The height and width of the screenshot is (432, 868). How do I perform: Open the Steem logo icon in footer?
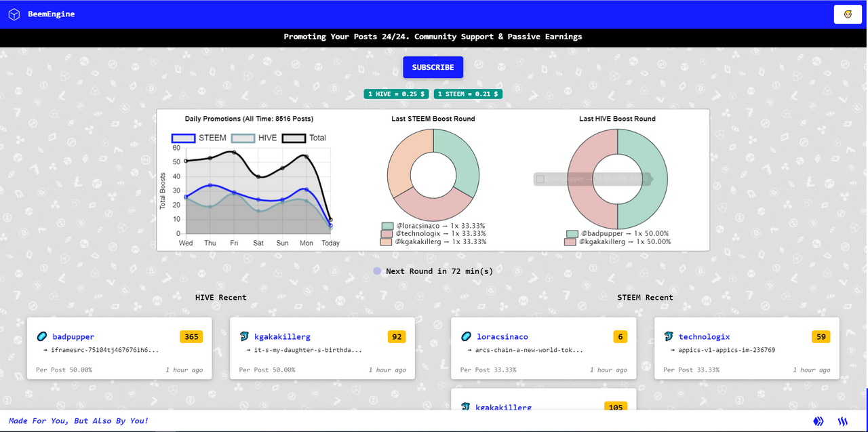(x=843, y=421)
